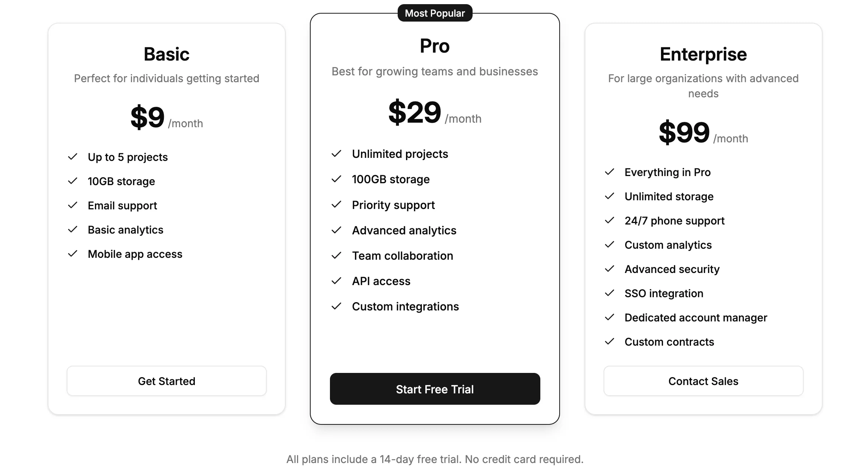Click the checkmark beside Basic analytics

(x=73, y=229)
